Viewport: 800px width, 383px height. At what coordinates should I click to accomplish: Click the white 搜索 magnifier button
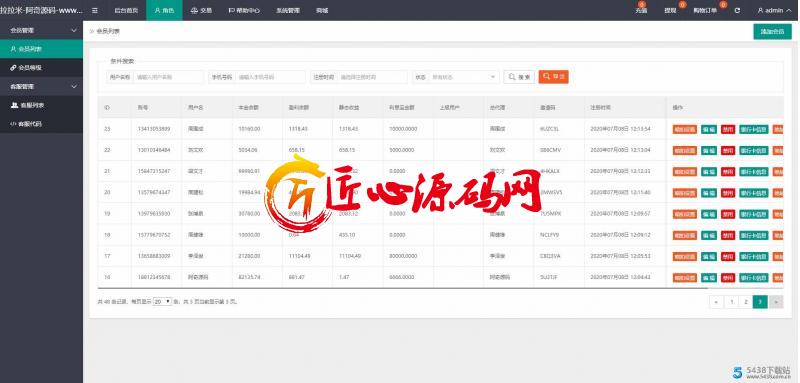coord(519,77)
